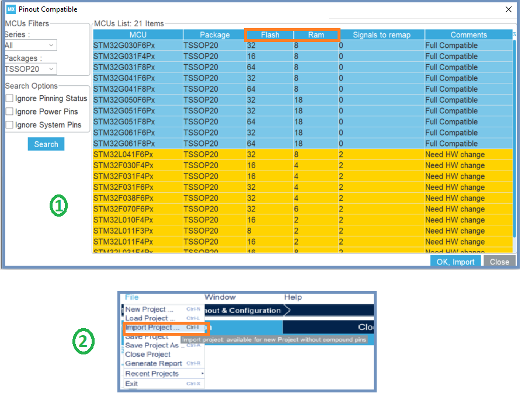Sort by the Package column header
The width and height of the screenshot is (532, 400).
215,34
